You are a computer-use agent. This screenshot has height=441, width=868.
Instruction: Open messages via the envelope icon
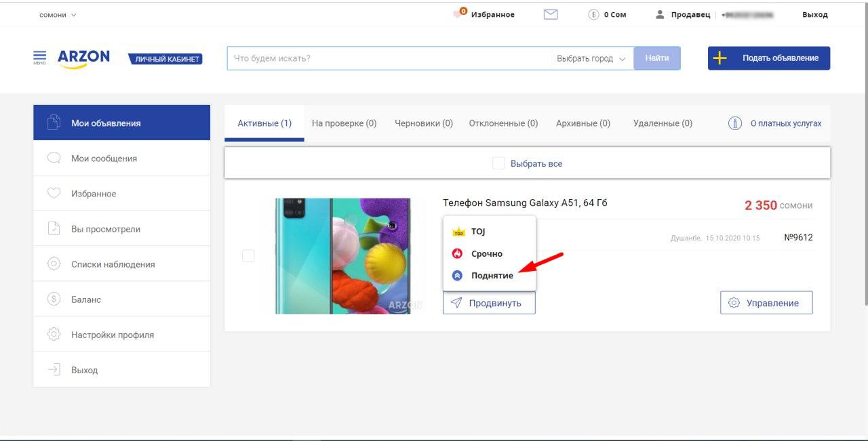point(549,14)
